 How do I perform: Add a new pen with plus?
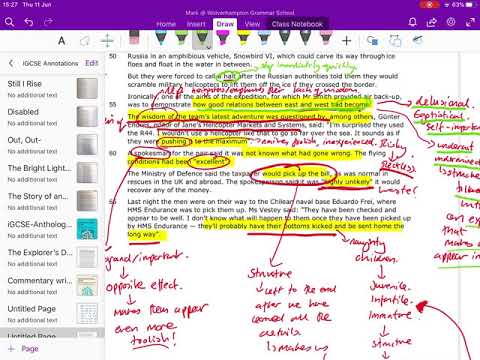[347, 41]
